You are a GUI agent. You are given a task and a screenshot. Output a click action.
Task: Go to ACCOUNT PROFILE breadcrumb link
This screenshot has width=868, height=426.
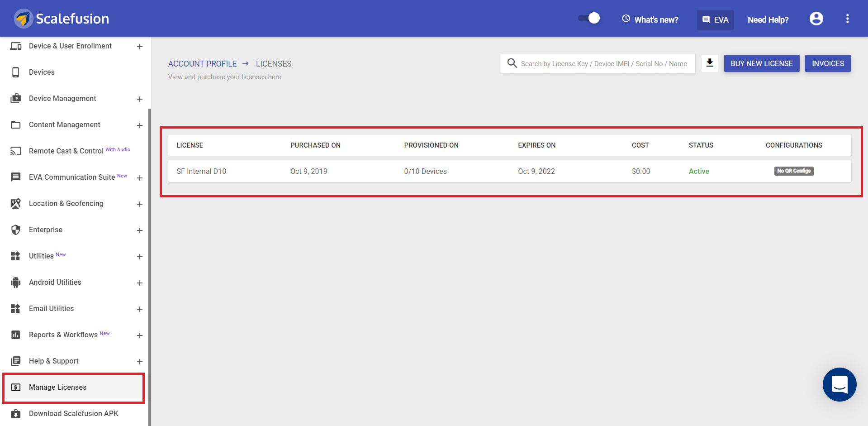(x=202, y=64)
